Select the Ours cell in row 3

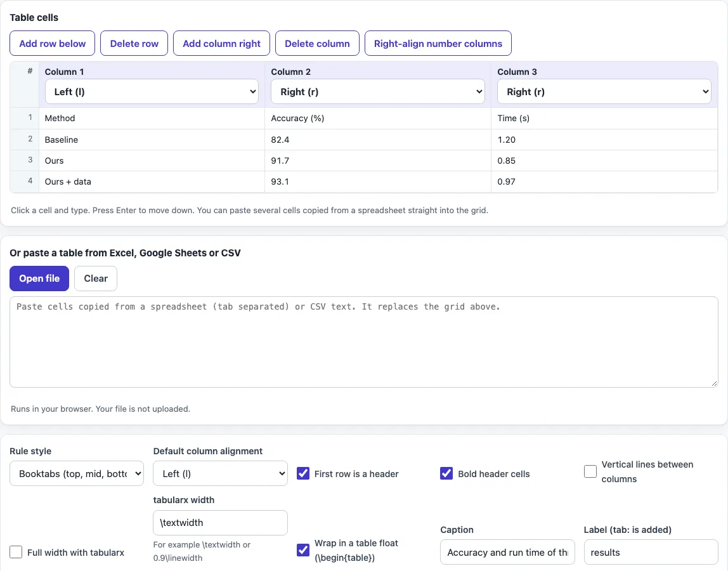[x=152, y=161]
